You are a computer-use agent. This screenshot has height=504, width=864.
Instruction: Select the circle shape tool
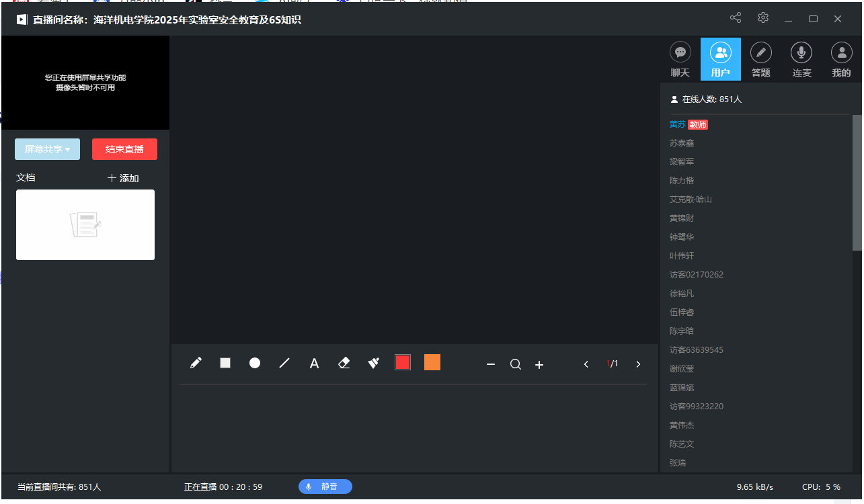[255, 363]
